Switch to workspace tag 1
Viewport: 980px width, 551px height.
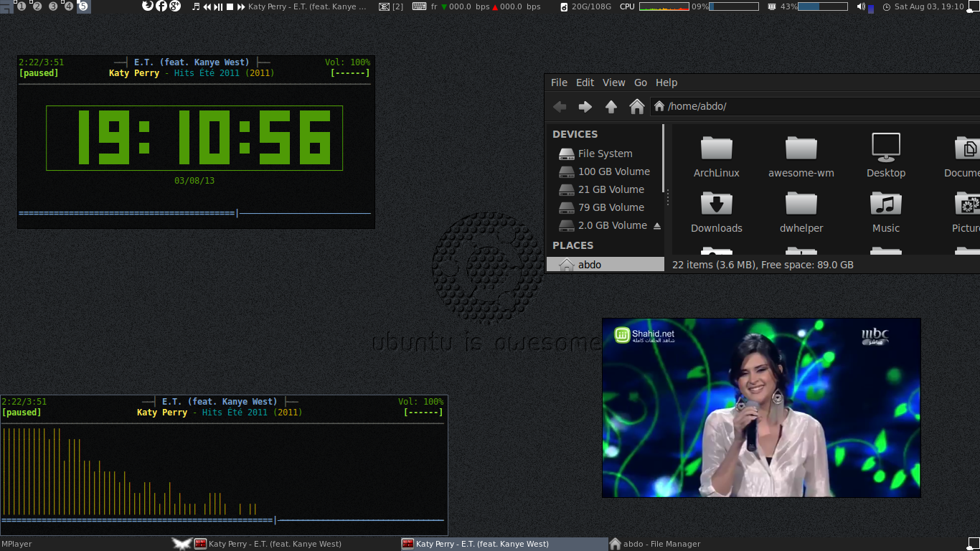(x=21, y=6)
